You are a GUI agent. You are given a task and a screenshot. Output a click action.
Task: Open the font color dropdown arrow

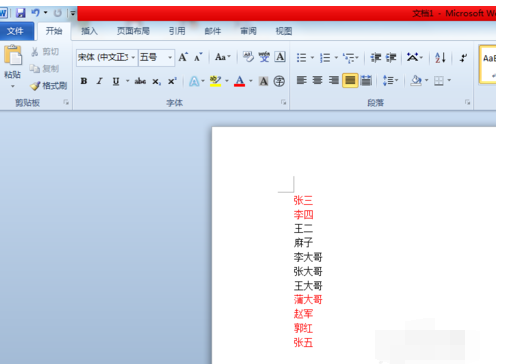tap(251, 81)
